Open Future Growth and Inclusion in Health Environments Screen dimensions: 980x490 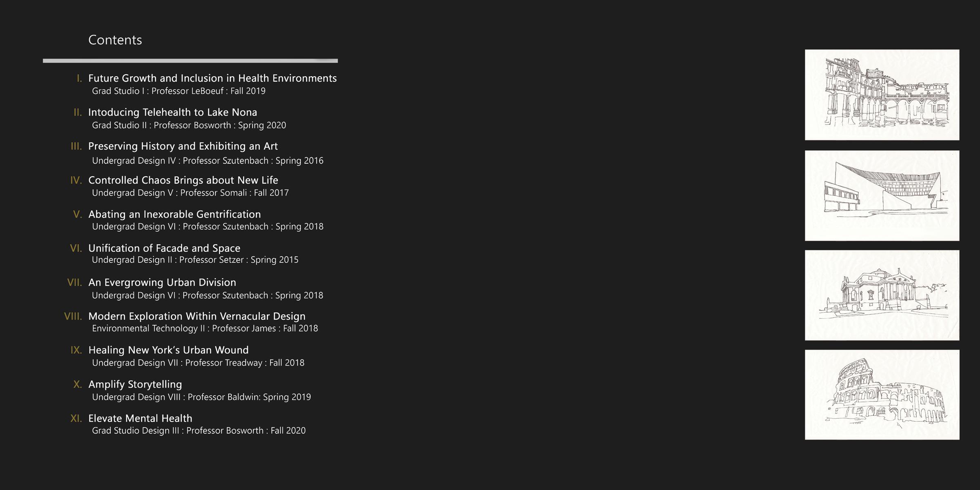(x=212, y=78)
